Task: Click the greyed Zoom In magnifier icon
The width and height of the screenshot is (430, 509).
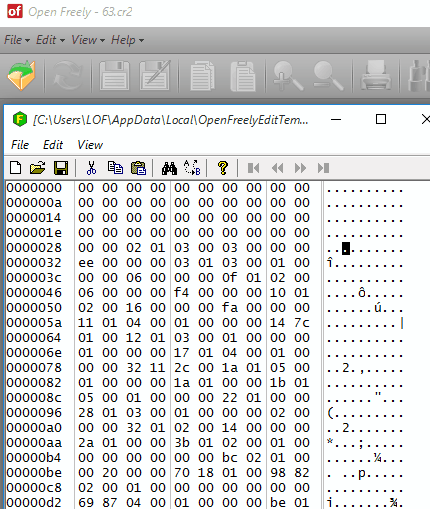Action: 288,76
